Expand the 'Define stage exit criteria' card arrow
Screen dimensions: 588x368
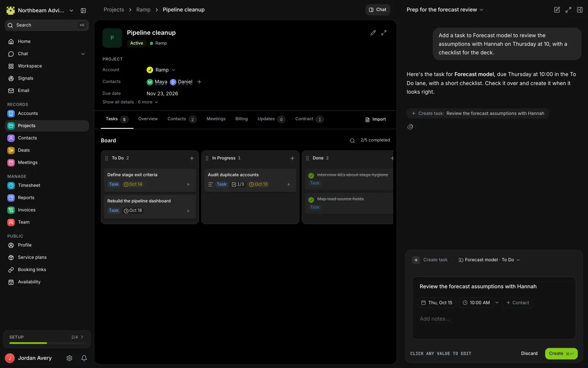tap(188, 184)
